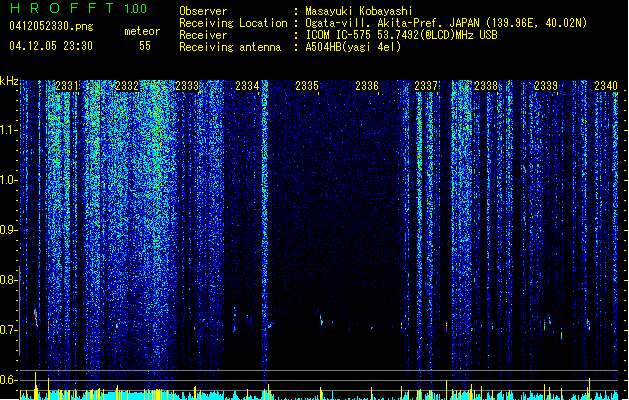This screenshot has height=400, width=629.
Task: Click the Receiver label
Action: [x=203, y=35]
